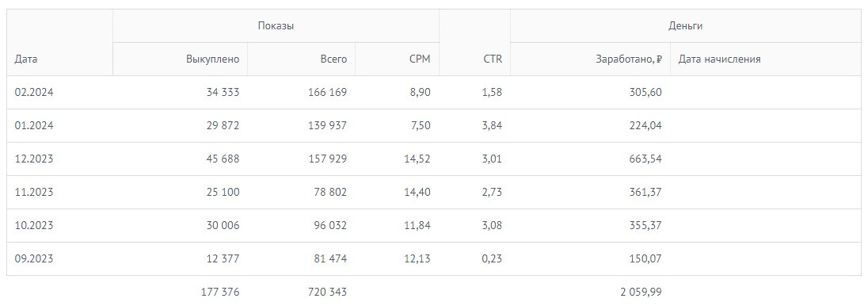Click the Дата column header
Screen dimensions: 868x306
click(26, 59)
